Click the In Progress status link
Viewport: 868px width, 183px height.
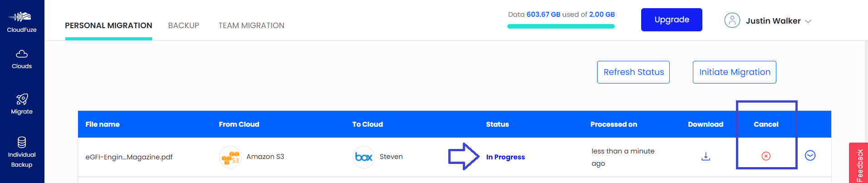(x=505, y=157)
